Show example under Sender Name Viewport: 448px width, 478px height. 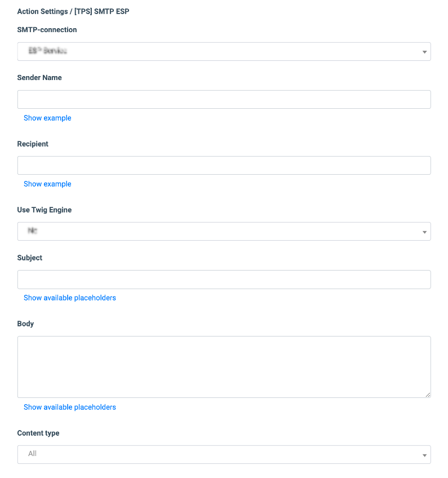tap(47, 118)
